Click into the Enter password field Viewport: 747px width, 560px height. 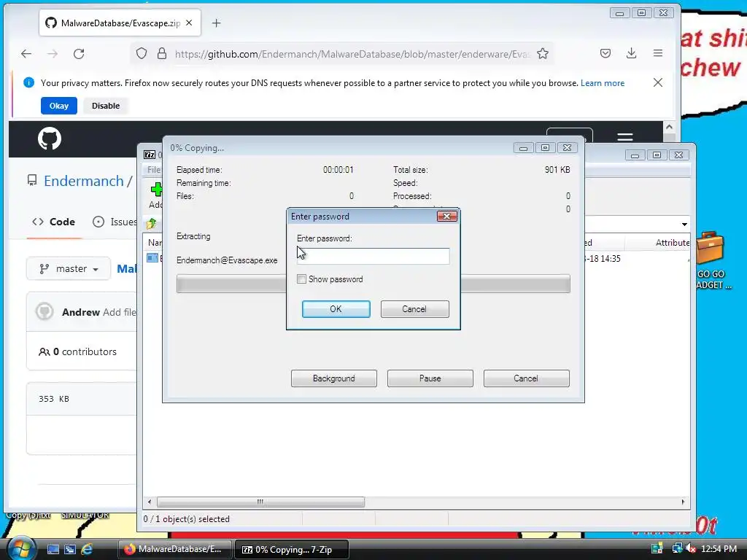(x=373, y=256)
